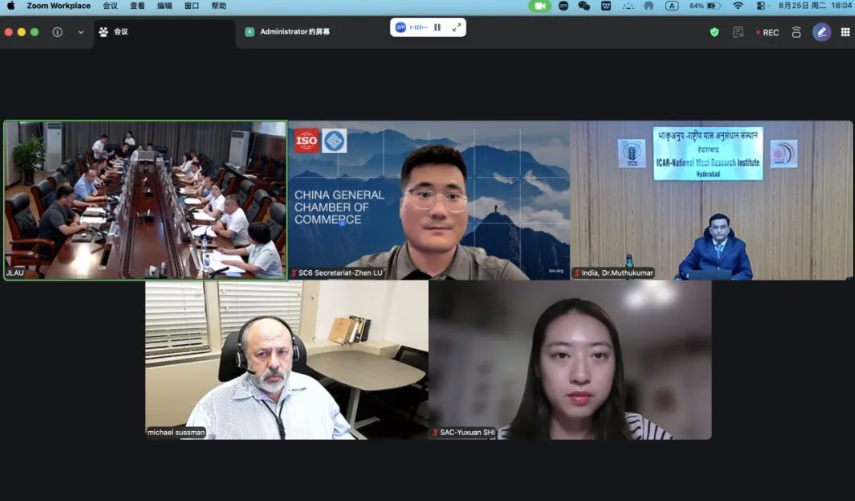
Task: Expand the floating recorder widget
Action: pyautogui.click(x=457, y=27)
